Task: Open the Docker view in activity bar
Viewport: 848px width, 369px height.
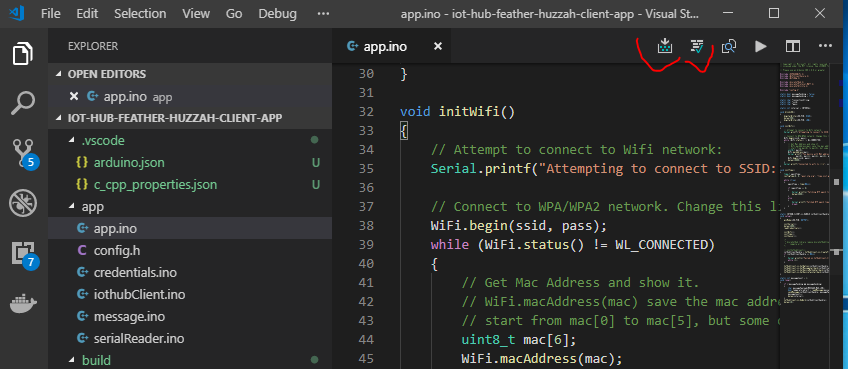Action: tap(23, 305)
